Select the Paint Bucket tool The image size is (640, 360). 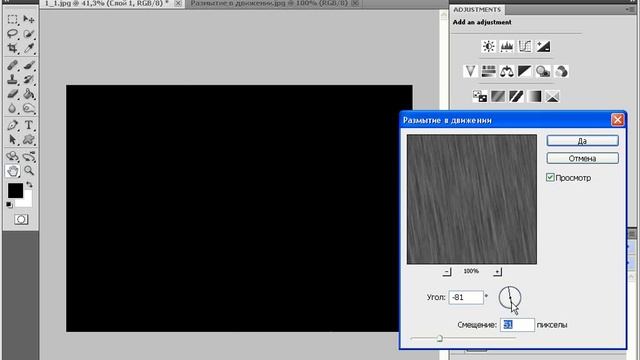[29, 94]
